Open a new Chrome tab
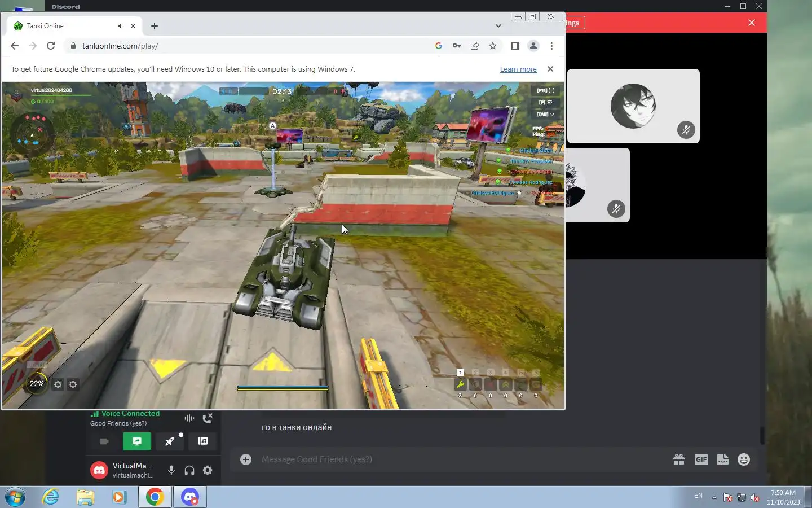Viewport: 812px width, 508px height. 155,26
